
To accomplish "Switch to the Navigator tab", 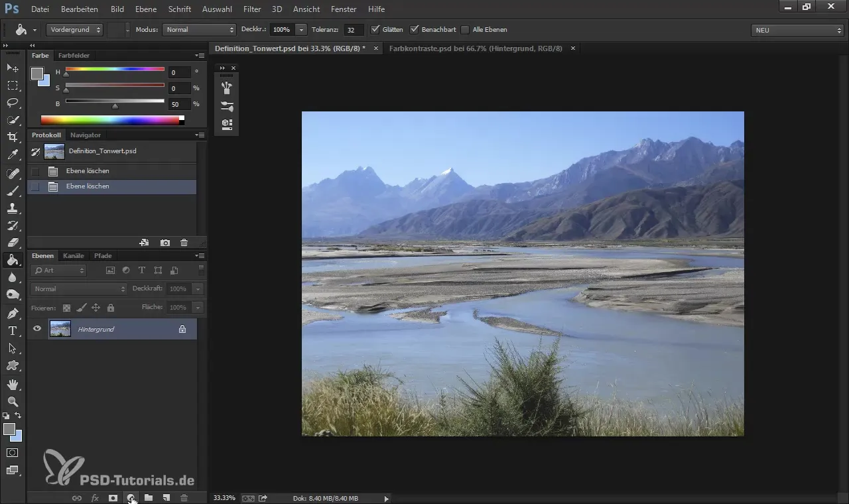I will 86,135.
